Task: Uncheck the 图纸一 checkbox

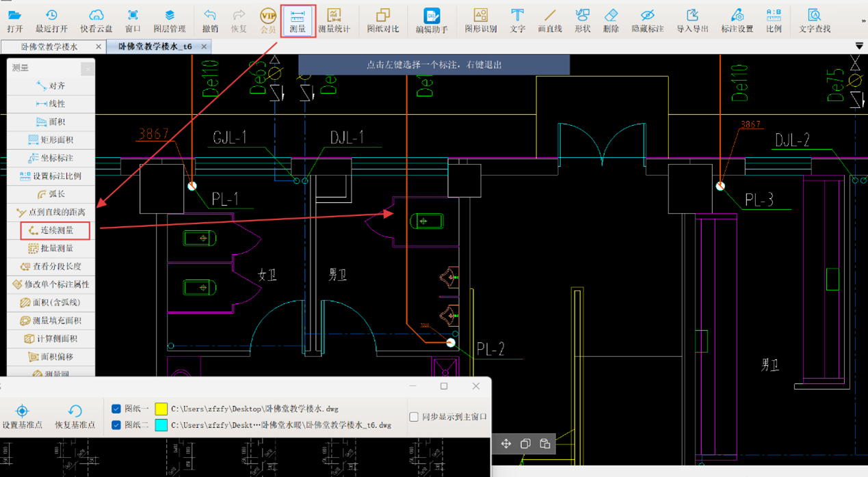Action: 116,409
